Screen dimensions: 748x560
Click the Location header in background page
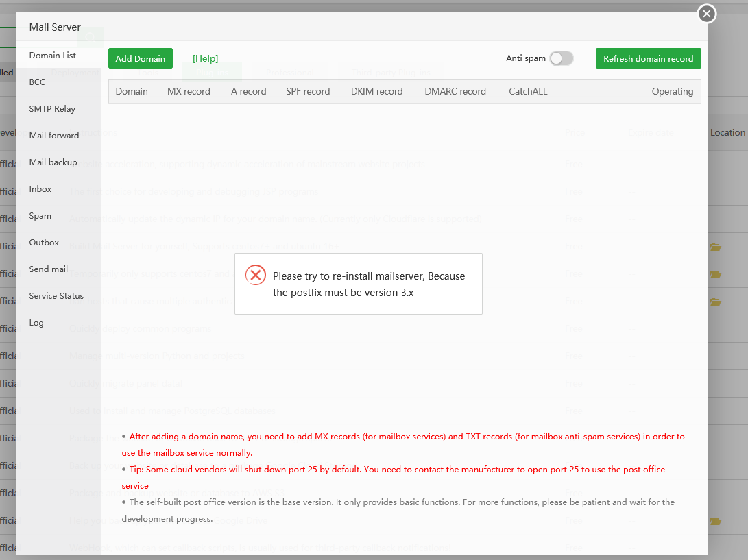click(x=727, y=132)
